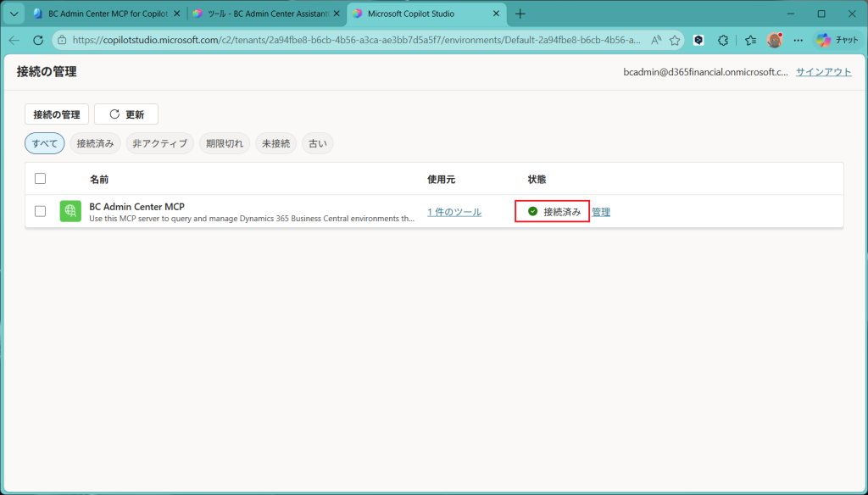This screenshot has height=495, width=868.
Task: Open the browser settings ellipsis menu
Action: tap(798, 40)
